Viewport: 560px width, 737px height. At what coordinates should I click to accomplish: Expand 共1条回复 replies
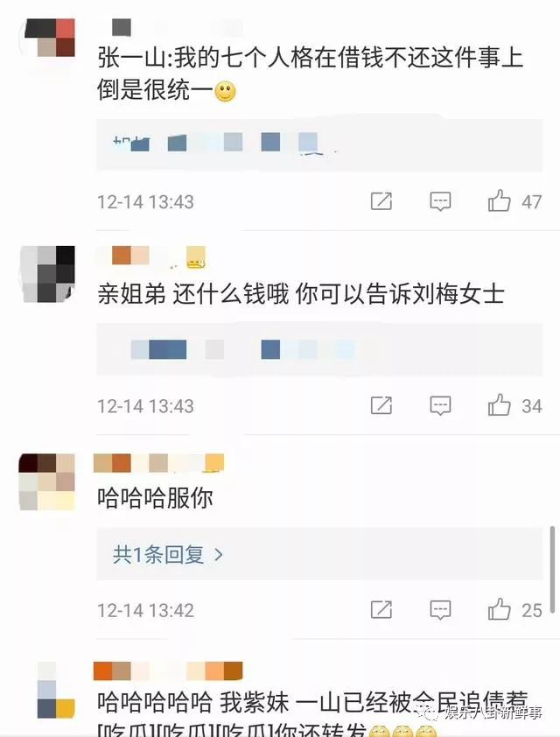tap(168, 555)
